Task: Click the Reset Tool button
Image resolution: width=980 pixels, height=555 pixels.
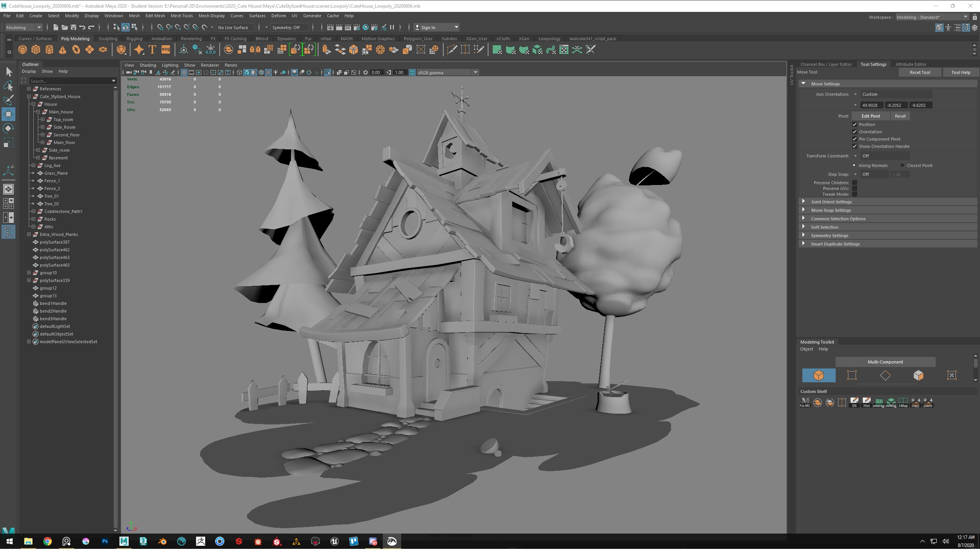Action: click(920, 72)
